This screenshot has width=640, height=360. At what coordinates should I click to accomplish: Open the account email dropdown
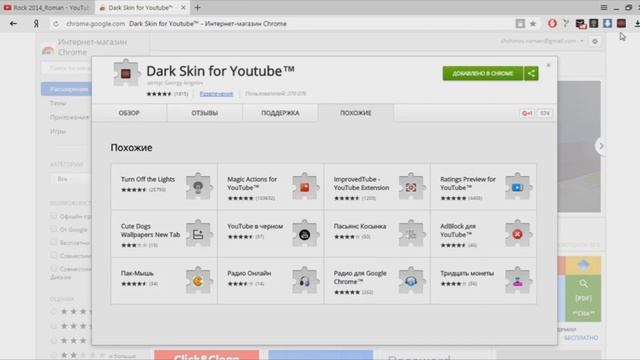(x=542, y=41)
